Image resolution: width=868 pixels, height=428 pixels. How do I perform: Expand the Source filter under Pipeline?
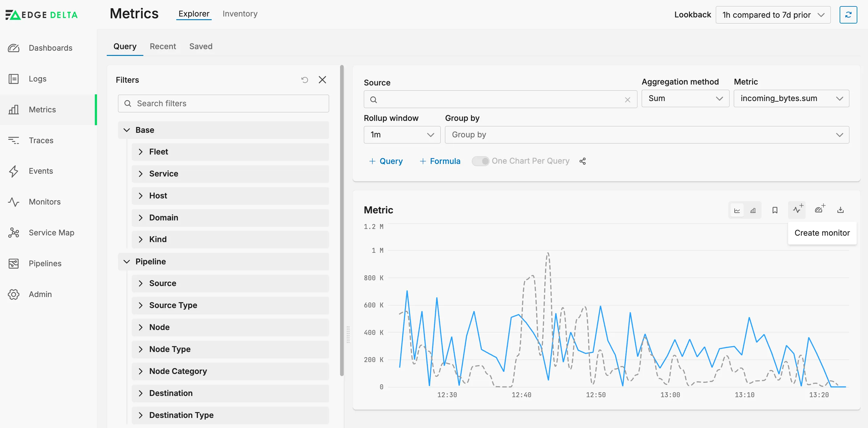pyautogui.click(x=230, y=284)
